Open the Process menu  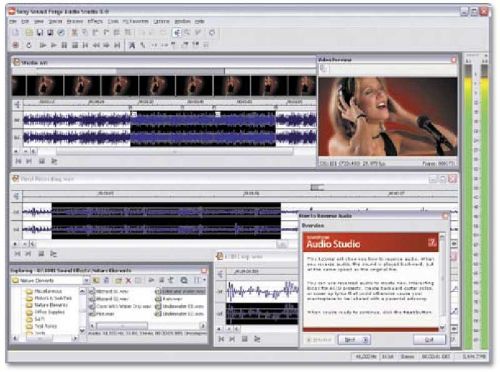75,21
